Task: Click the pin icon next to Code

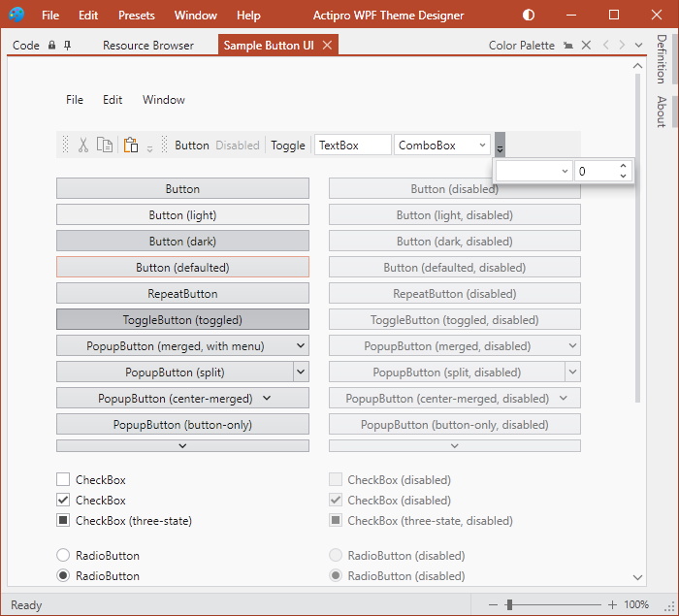Action: [x=67, y=45]
